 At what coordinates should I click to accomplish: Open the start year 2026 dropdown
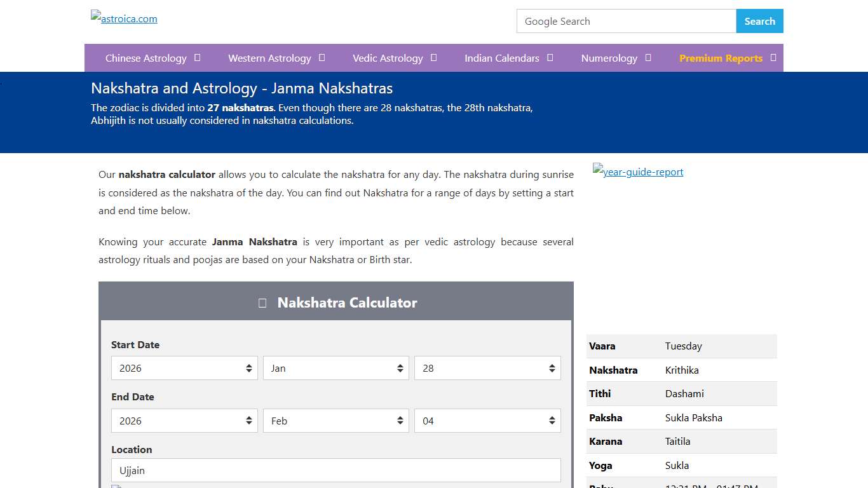[x=184, y=368]
